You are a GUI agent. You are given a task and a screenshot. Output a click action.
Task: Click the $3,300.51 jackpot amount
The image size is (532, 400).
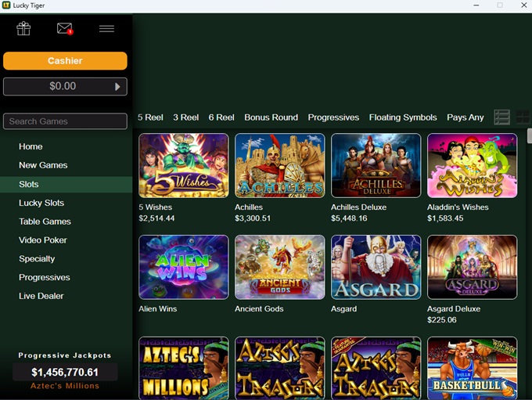(253, 218)
